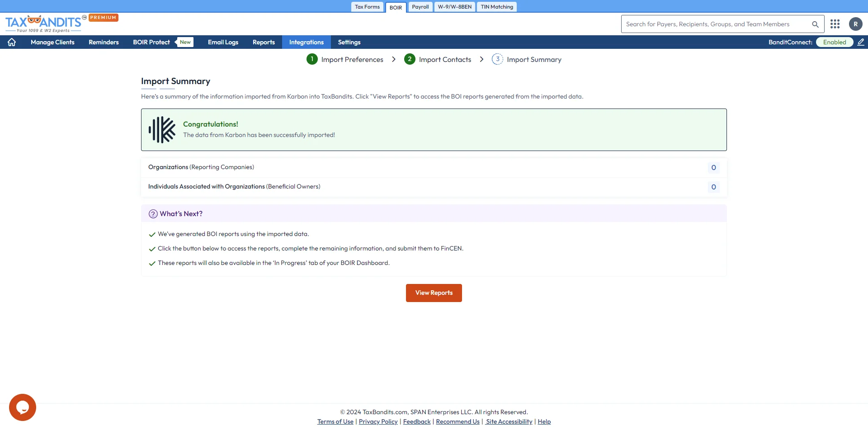868x430 pixels.
Task: Click the PREMIUM badge
Action: (104, 18)
